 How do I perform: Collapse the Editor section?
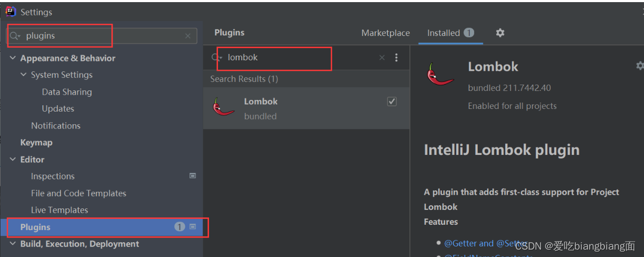click(13, 159)
